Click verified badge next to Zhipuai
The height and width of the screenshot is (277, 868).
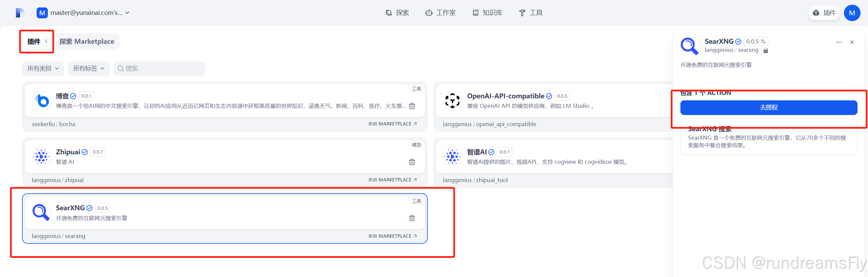[x=85, y=152]
